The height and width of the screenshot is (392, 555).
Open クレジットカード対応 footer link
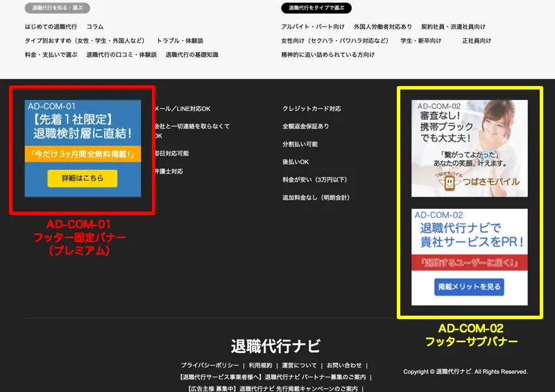[311, 109]
